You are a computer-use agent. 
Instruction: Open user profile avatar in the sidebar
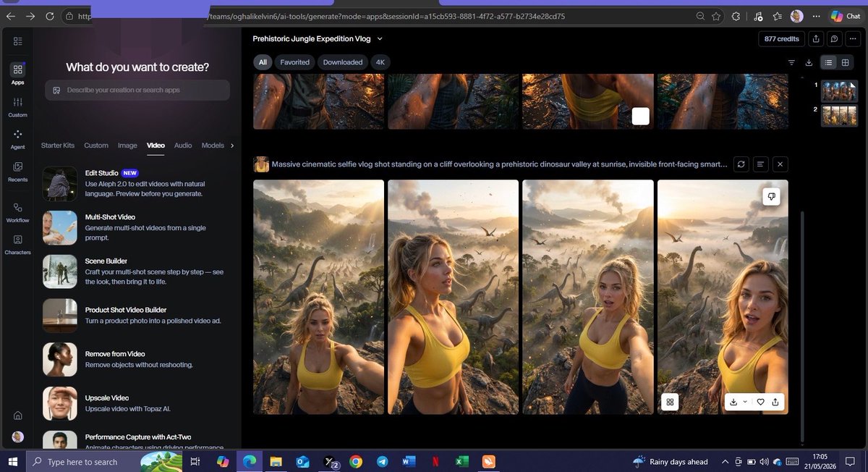(x=17, y=437)
